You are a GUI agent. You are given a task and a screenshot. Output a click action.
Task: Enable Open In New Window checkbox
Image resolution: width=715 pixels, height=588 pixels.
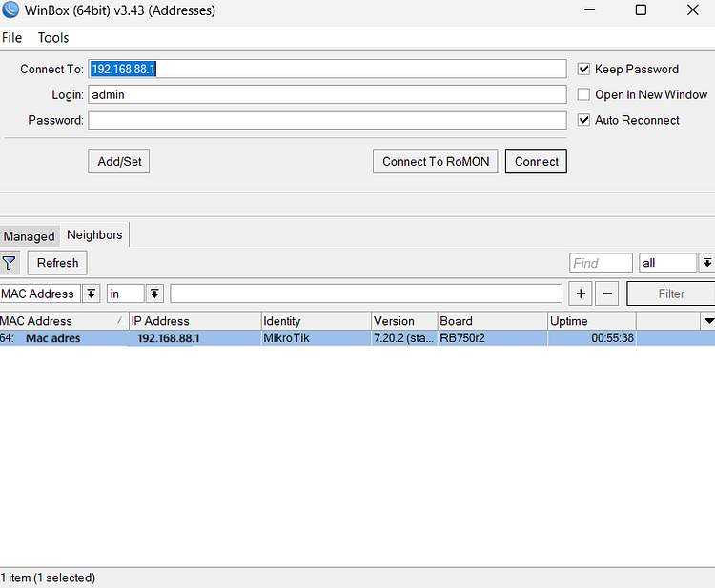[x=583, y=94]
